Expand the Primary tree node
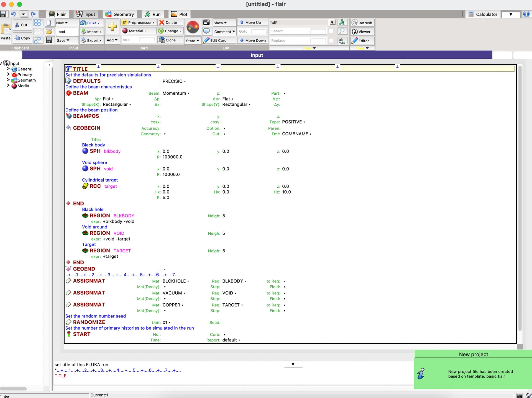 tap(8, 74)
